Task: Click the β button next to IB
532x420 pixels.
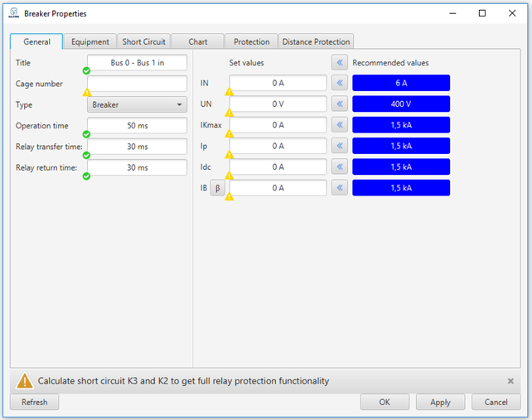Action: pyautogui.click(x=217, y=188)
